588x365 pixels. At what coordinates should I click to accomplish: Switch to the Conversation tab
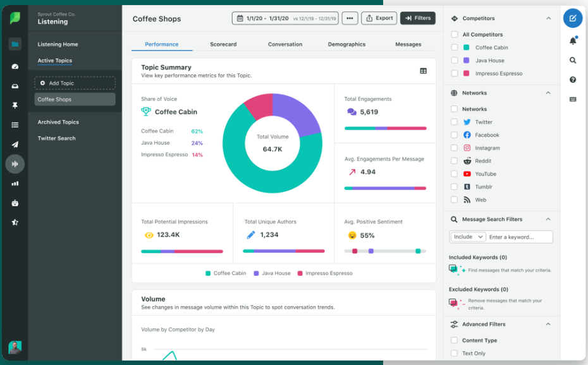coord(285,44)
